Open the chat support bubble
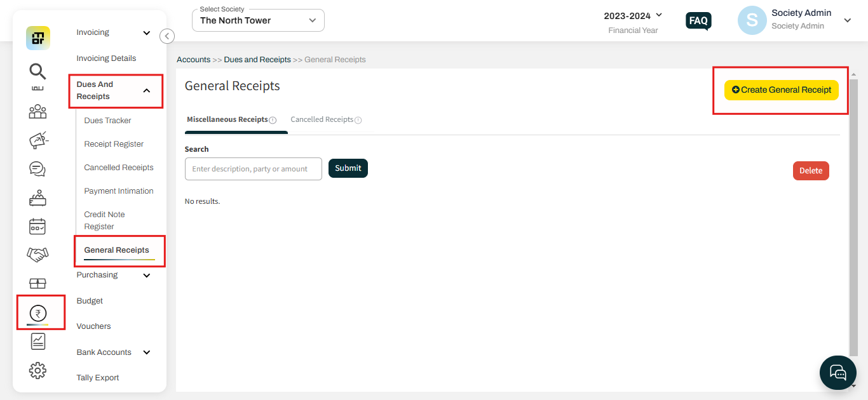This screenshot has height=400, width=868. tap(837, 372)
